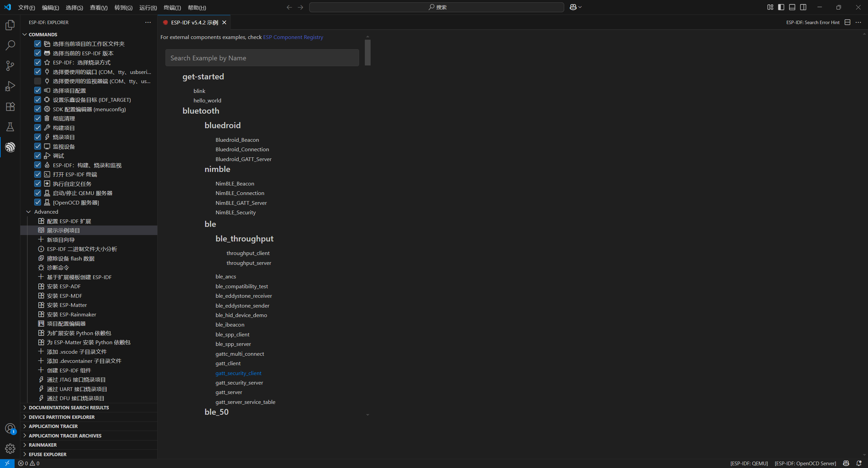Screen dimensions: 868x468
Task: Open the ESP-IDF Espressif activity bar icon
Action: pos(10,147)
